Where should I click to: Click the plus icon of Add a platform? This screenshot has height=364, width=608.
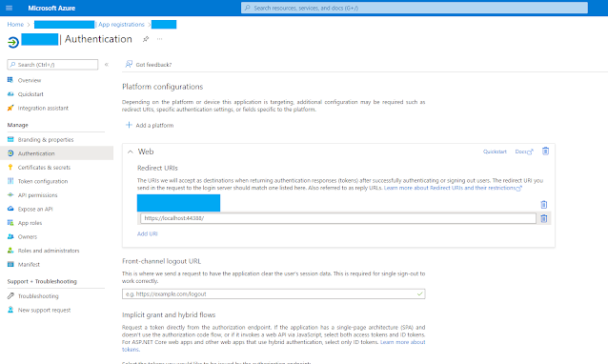click(x=129, y=125)
